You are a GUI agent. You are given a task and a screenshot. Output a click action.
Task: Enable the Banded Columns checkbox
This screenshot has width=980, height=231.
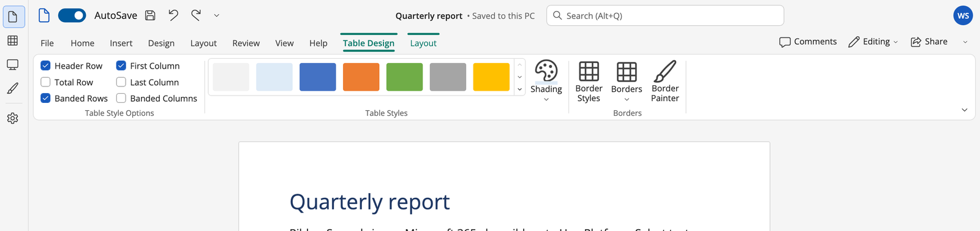(121, 98)
